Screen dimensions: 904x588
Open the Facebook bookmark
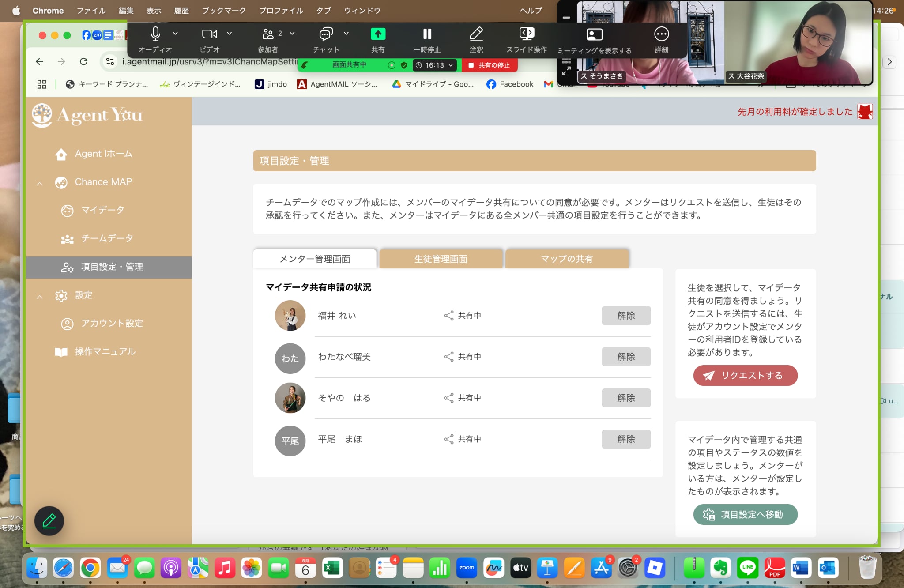click(x=510, y=84)
